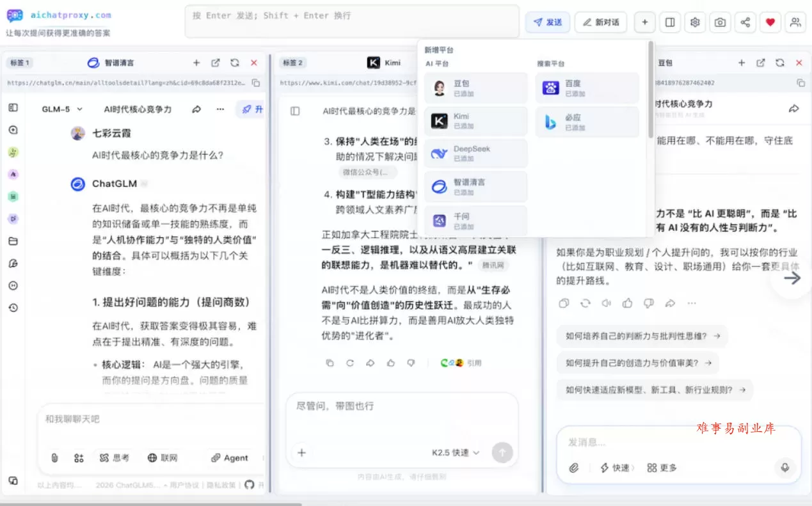Select DeepSeek in the platform list
The image size is (812, 506).
tap(476, 154)
